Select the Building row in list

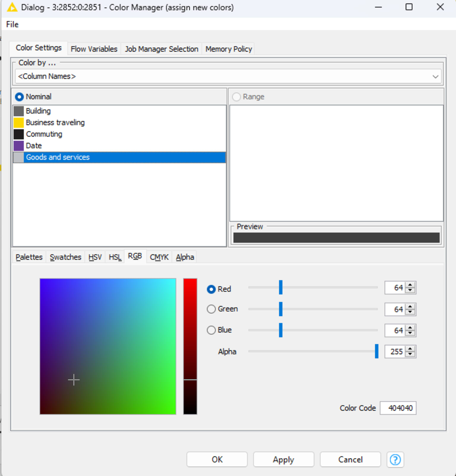tap(119, 111)
